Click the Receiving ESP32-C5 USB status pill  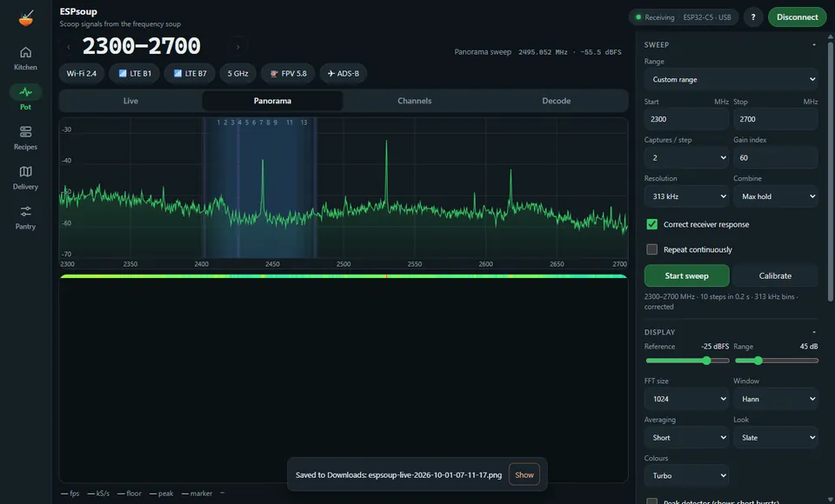[684, 17]
